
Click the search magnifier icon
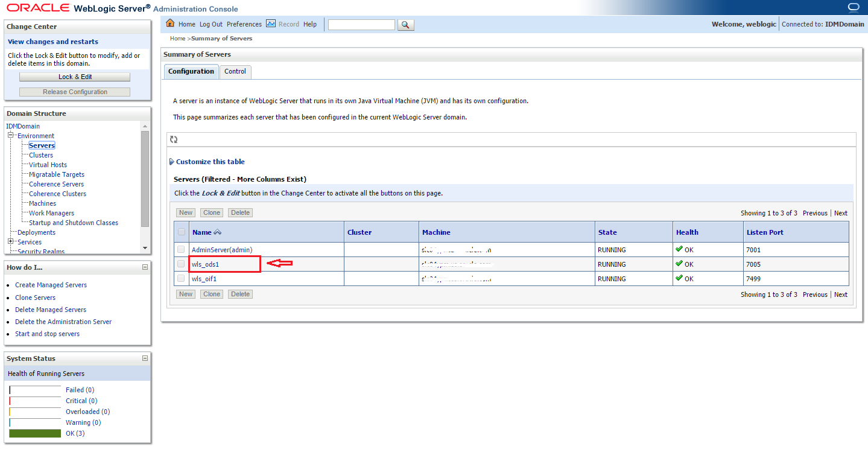pyautogui.click(x=405, y=25)
